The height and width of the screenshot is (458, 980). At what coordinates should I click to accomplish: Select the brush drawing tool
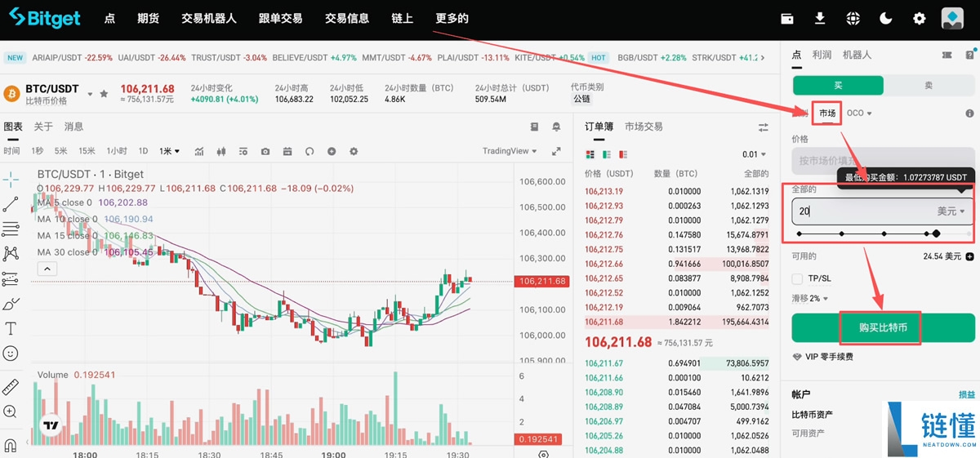(11, 304)
